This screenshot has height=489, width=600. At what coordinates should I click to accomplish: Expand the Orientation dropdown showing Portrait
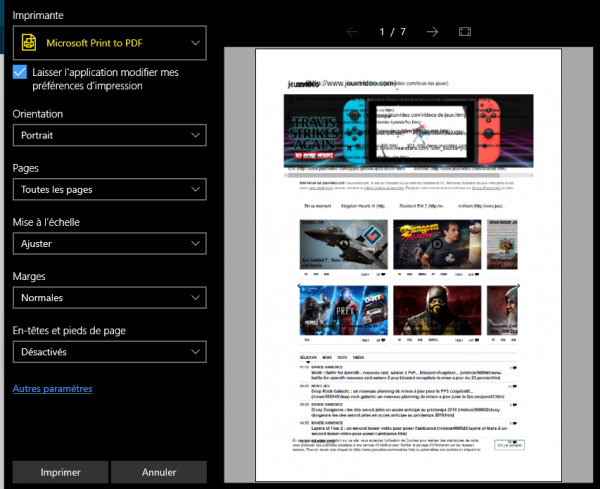(x=108, y=134)
